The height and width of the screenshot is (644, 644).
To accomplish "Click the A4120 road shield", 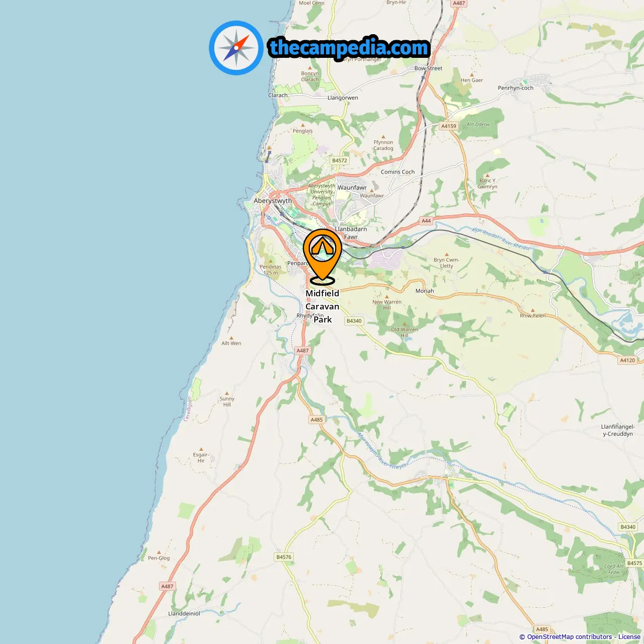I will (x=627, y=360).
